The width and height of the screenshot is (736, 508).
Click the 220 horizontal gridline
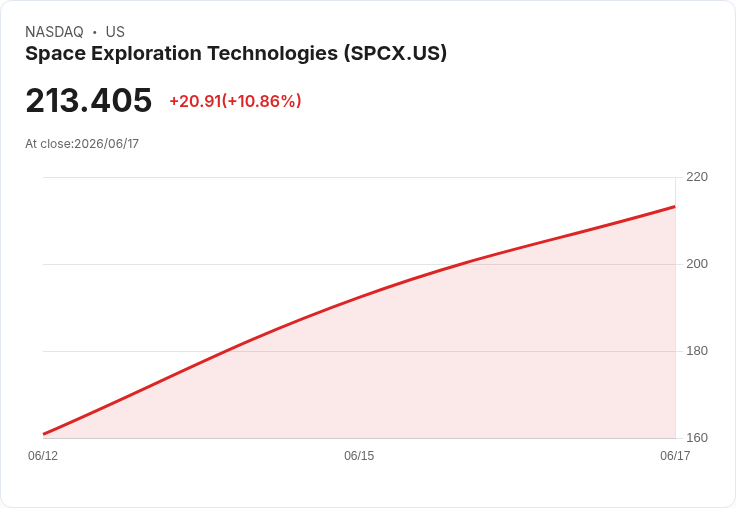[x=359, y=177]
